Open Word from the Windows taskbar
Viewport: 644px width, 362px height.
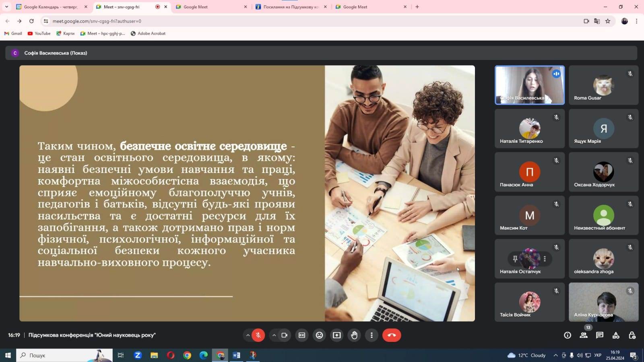[x=236, y=355]
